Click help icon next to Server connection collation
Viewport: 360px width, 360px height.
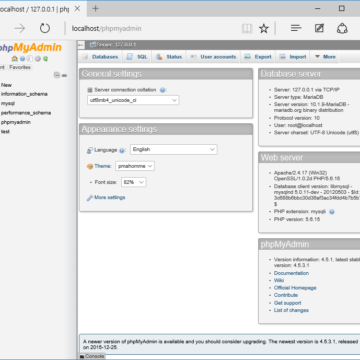pos(162,90)
